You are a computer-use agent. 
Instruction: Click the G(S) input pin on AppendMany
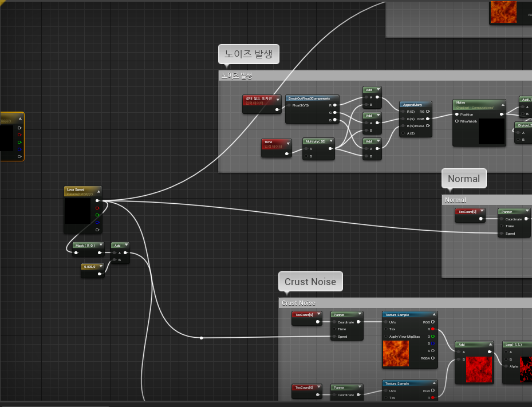pyautogui.click(x=403, y=119)
